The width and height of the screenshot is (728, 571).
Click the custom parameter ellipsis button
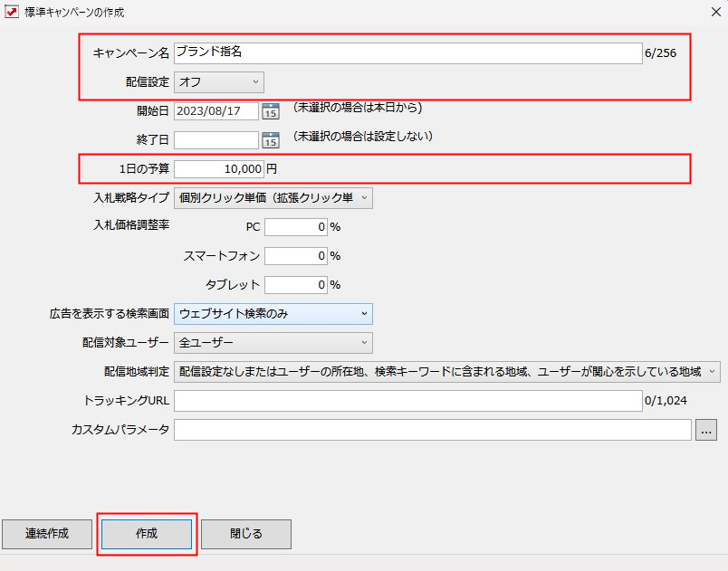tap(706, 431)
